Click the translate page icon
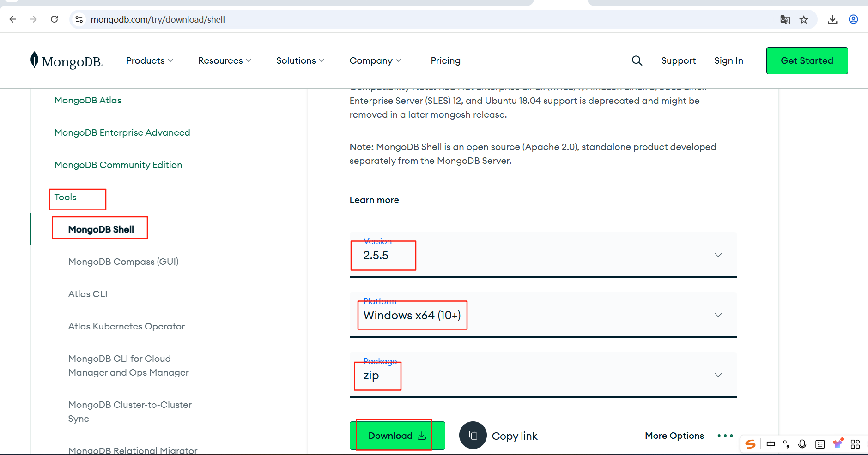The image size is (868, 455). 785,19
